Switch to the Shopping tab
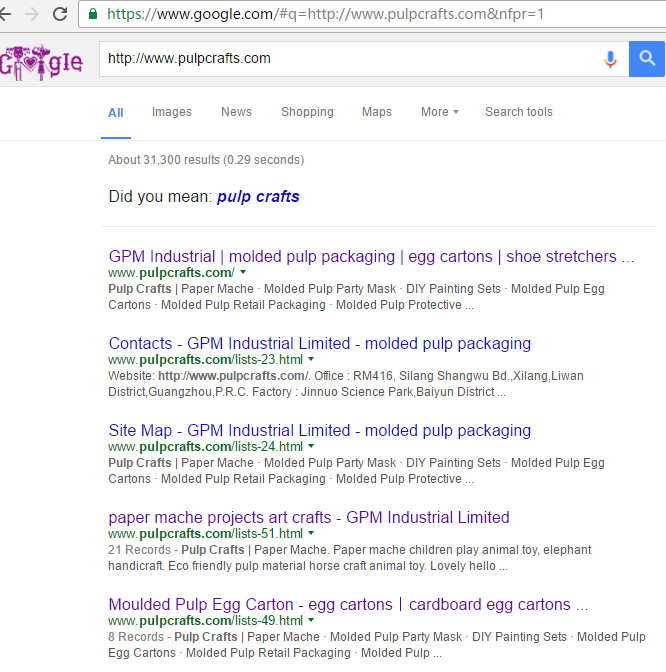Viewport: 666px width, 672px height. (307, 112)
